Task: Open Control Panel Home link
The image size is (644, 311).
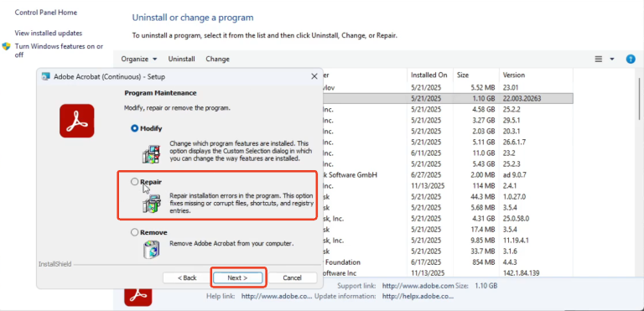Action: pos(45,13)
